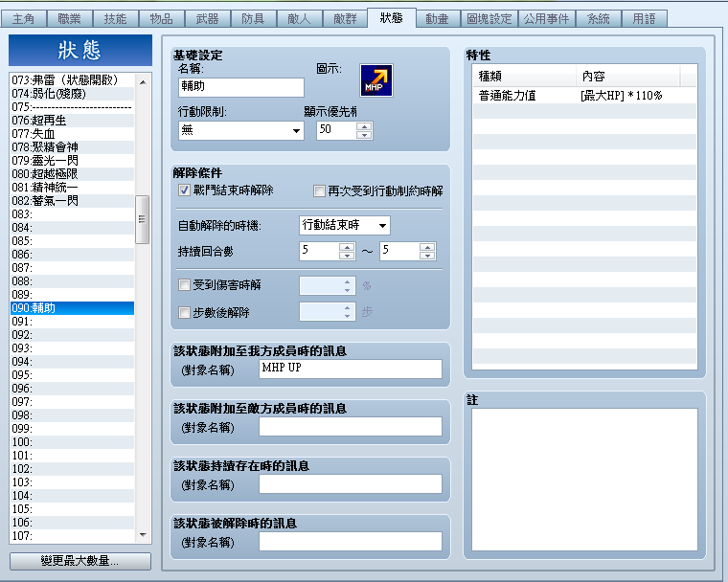The width and height of the screenshot is (728, 582).
Task: Click the 顯示優先權 number field
Action: pos(336,130)
